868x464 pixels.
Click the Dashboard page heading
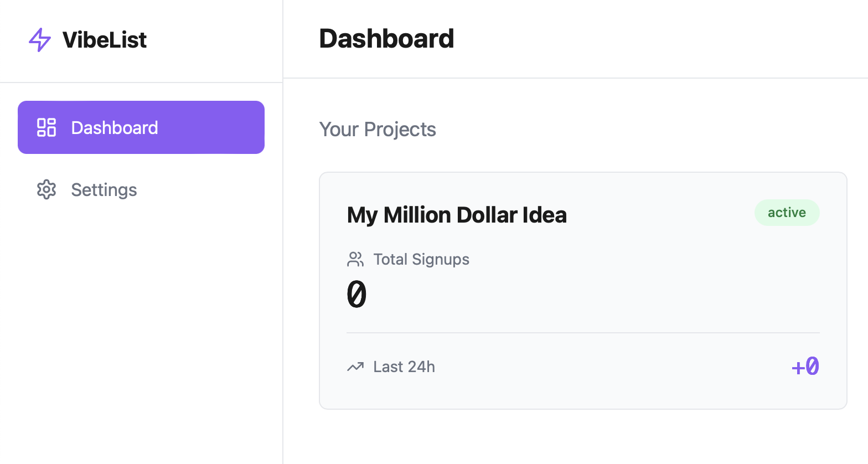(x=386, y=39)
